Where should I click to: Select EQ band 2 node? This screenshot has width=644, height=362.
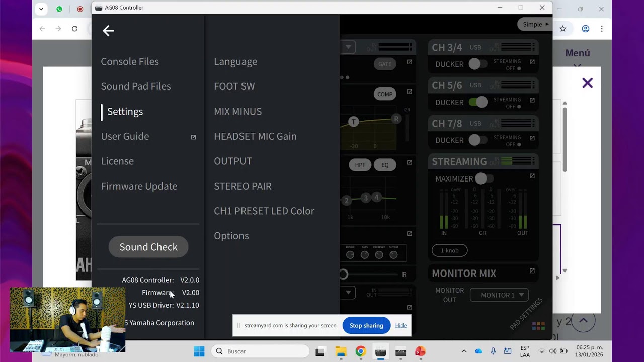(346, 201)
